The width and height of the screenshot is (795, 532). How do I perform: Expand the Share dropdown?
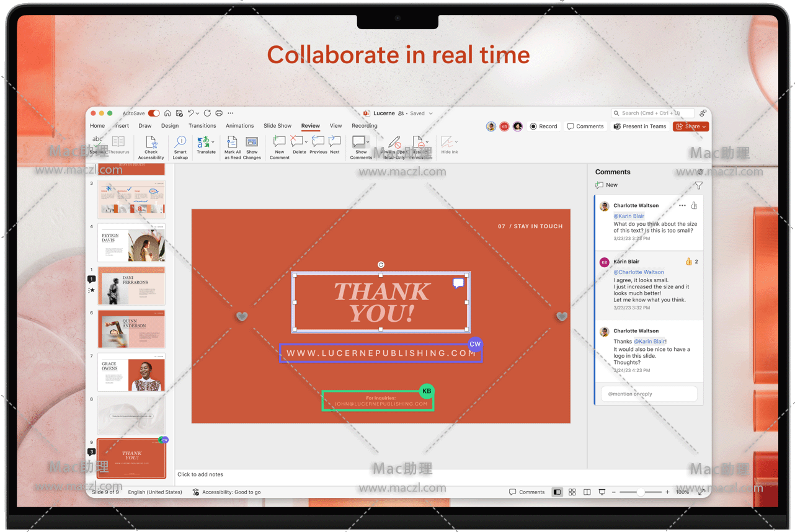tap(704, 126)
